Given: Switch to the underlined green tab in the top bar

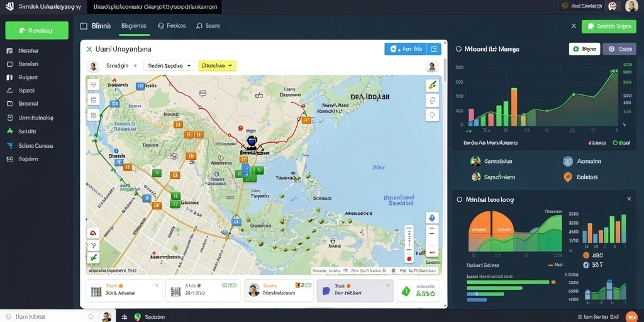Looking at the screenshot, I should (133, 25).
